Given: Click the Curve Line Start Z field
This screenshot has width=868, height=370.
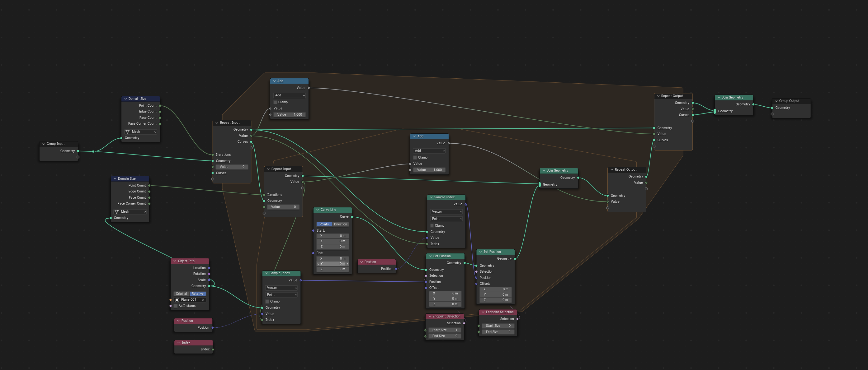Looking at the screenshot, I should [333, 247].
